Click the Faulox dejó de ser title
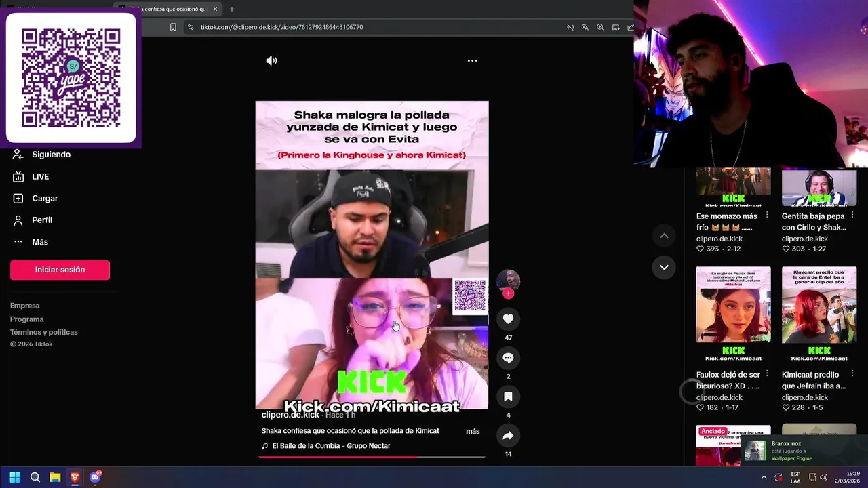The image size is (868, 488). tap(728, 380)
